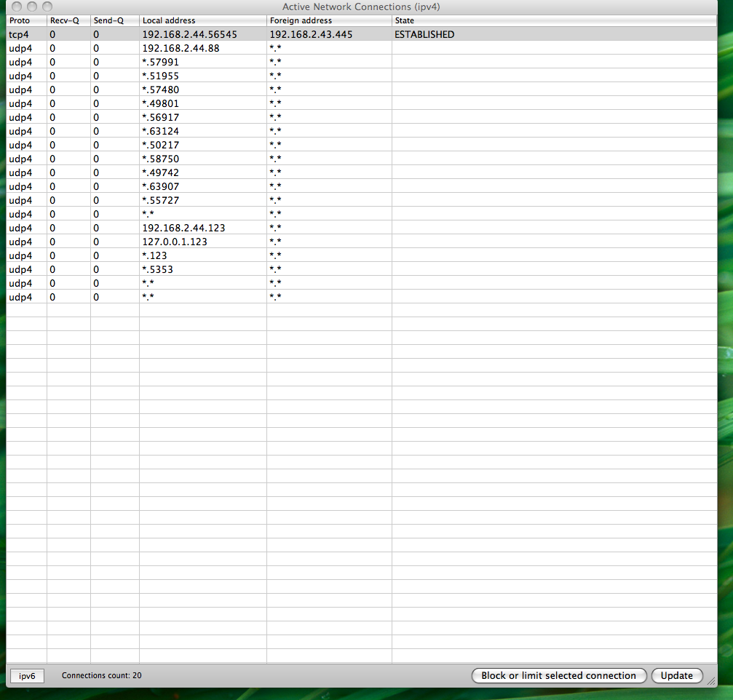Select row with local address *.57991
The image size is (733, 700).
(361, 62)
